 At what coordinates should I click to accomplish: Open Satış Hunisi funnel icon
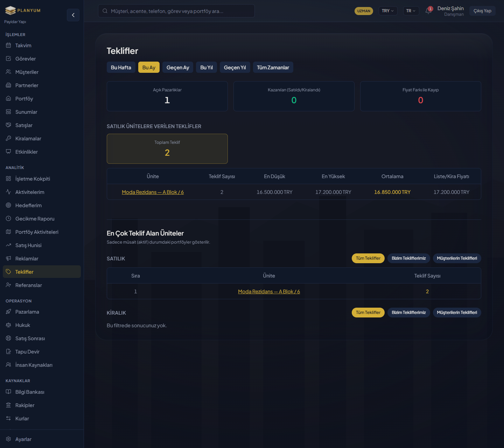(8, 245)
